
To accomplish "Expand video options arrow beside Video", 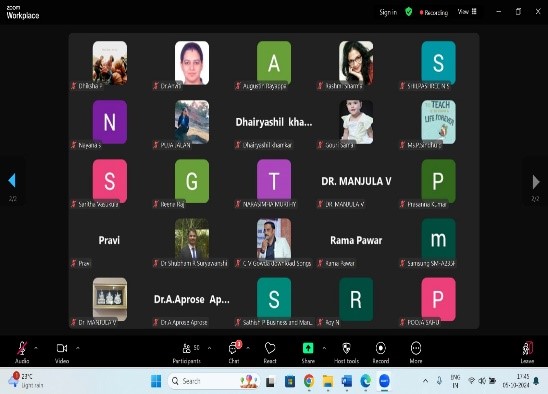I will click(78, 348).
